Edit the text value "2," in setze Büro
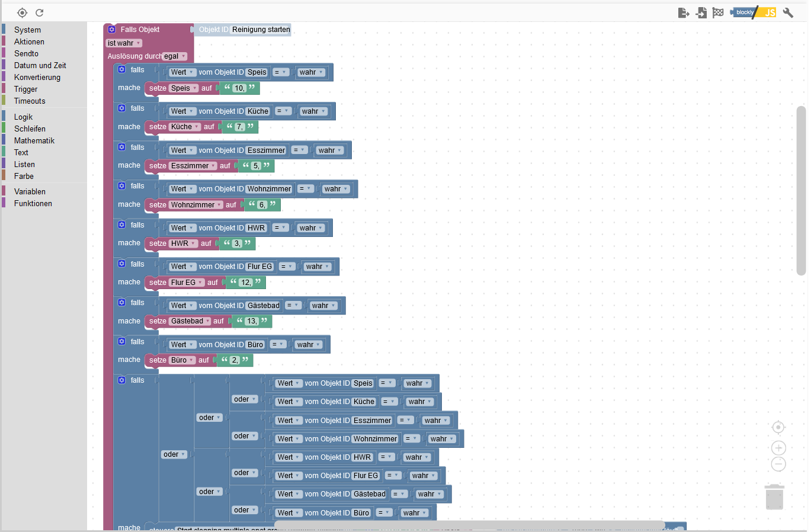 click(235, 360)
